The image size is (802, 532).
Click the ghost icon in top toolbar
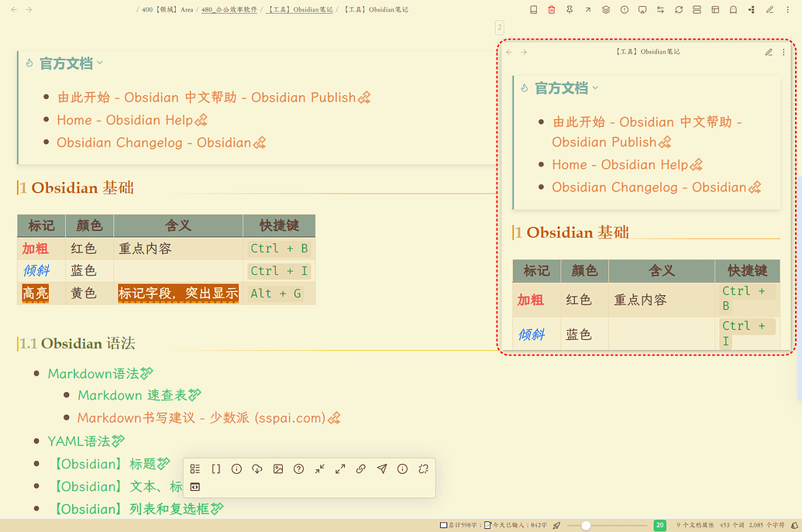pyautogui.click(x=734, y=10)
